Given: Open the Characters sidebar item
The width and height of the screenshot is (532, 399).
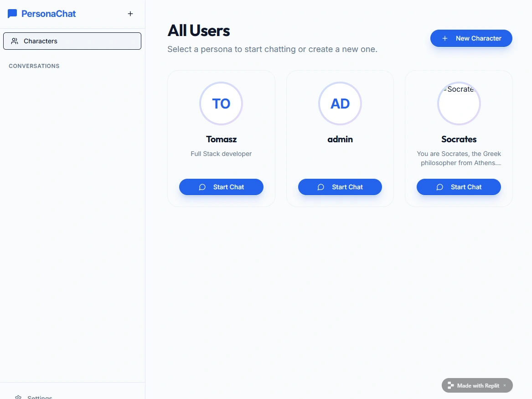Looking at the screenshot, I should pyautogui.click(x=72, y=41).
